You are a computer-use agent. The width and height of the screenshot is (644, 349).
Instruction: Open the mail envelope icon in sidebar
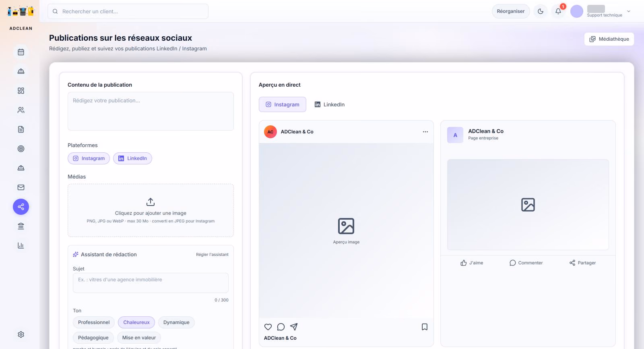(x=21, y=187)
